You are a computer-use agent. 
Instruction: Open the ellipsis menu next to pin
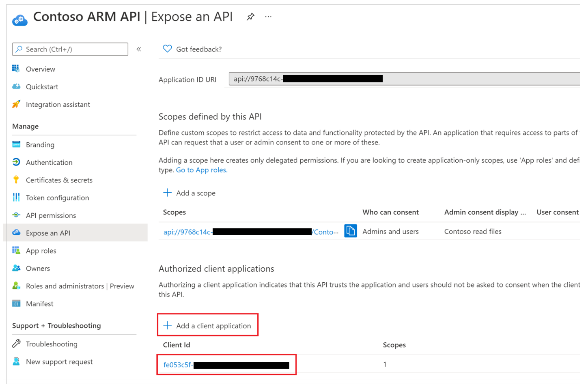tap(268, 17)
